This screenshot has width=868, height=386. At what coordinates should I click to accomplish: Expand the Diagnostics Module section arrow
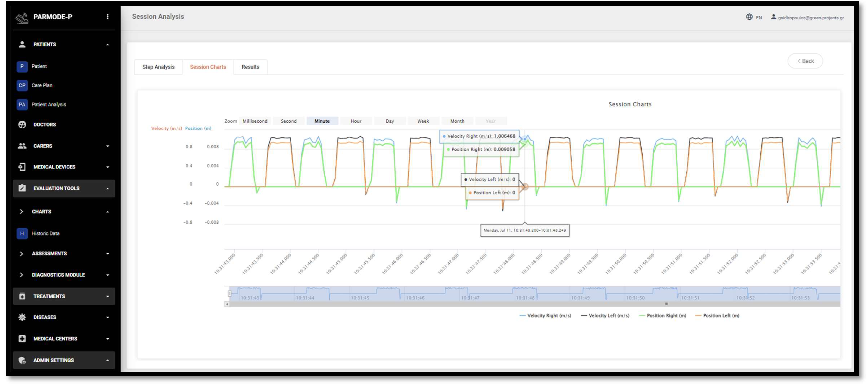[107, 275]
